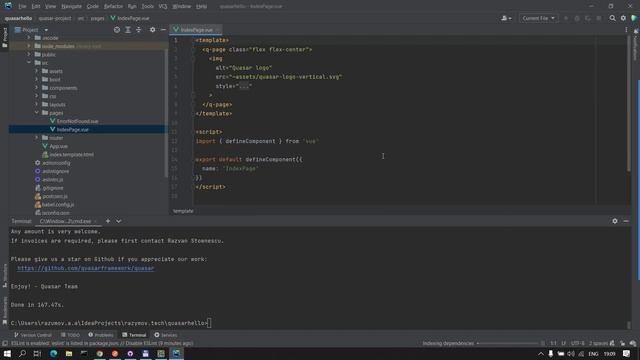640x360 pixels.
Task: Open Version Control tool window
Action: pos(33,335)
